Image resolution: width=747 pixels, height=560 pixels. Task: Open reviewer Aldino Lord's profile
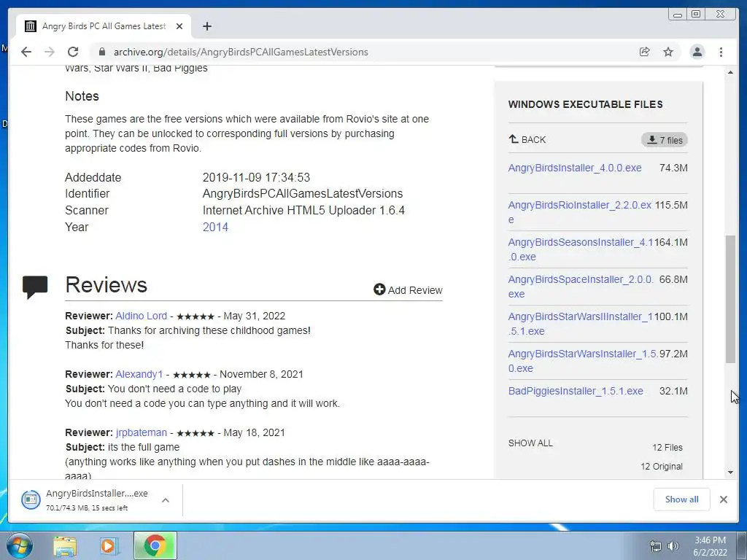[141, 316]
